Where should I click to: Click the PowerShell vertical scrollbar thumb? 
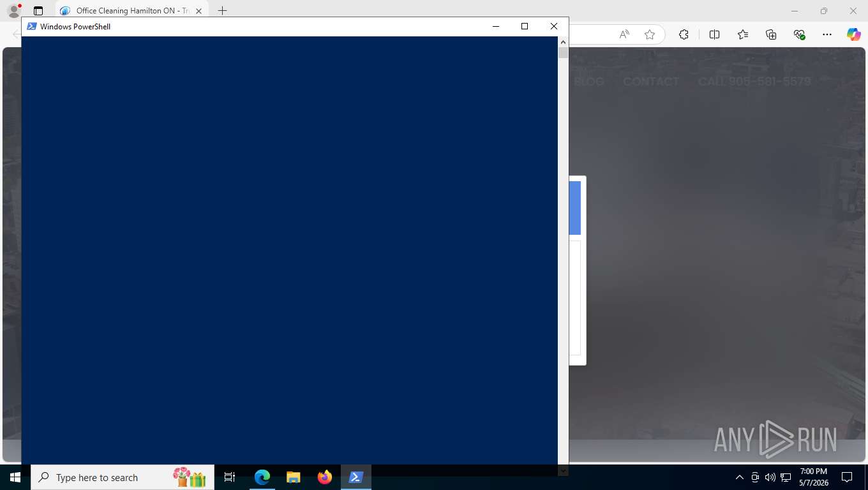pos(563,52)
